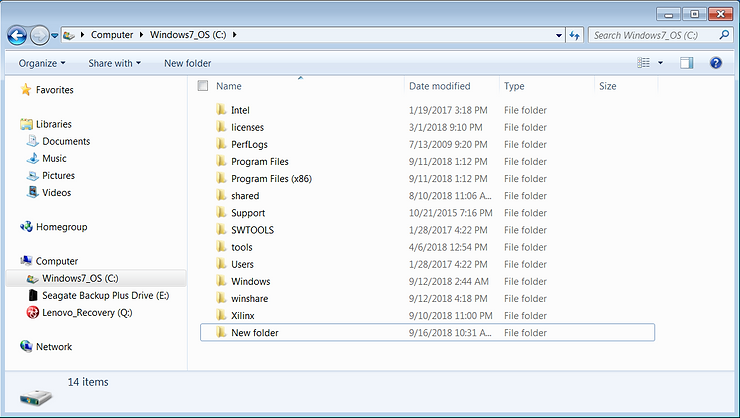Image resolution: width=740 pixels, height=418 pixels.
Task: Open the Music library
Action: pyautogui.click(x=54, y=158)
